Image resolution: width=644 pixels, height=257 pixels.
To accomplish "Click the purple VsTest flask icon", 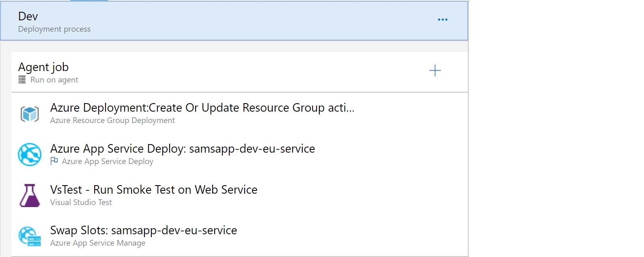I will click(x=30, y=196).
